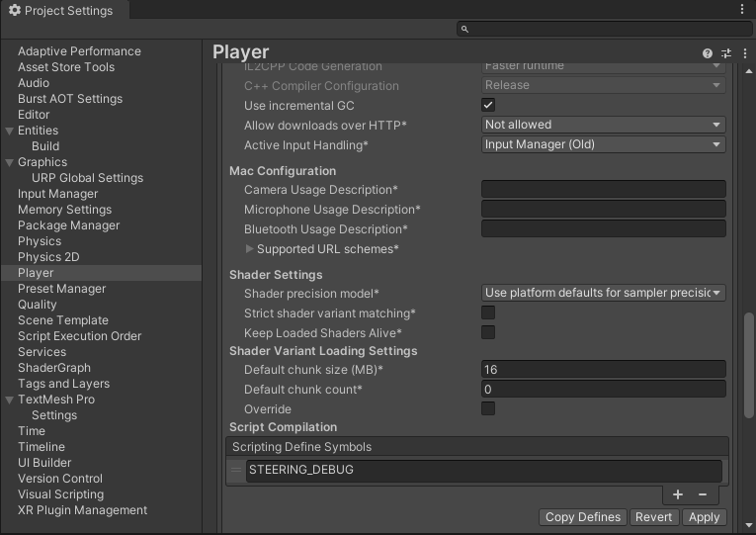This screenshot has height=535, width=756.
Task: Open Allow downloads over HTTP dropdown
Action: point(603,125)
